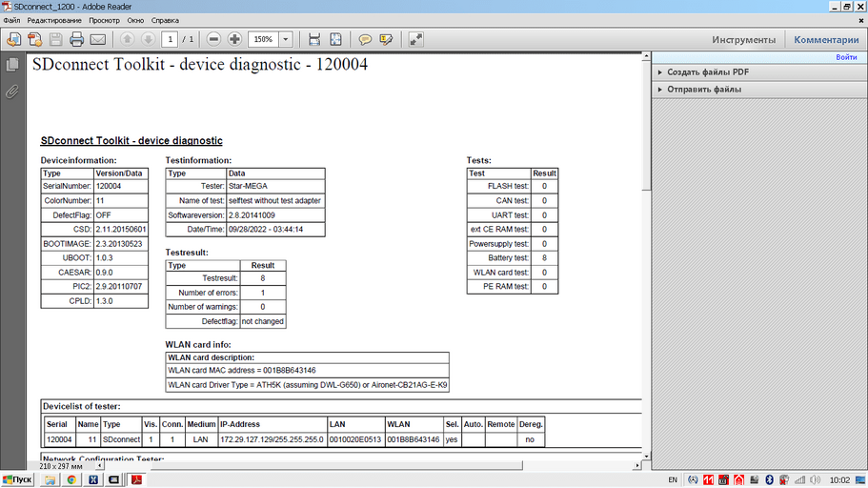Click the Adobe Reader taskbar icon
This screenshot has height=488, width=868.
(136, 479)
